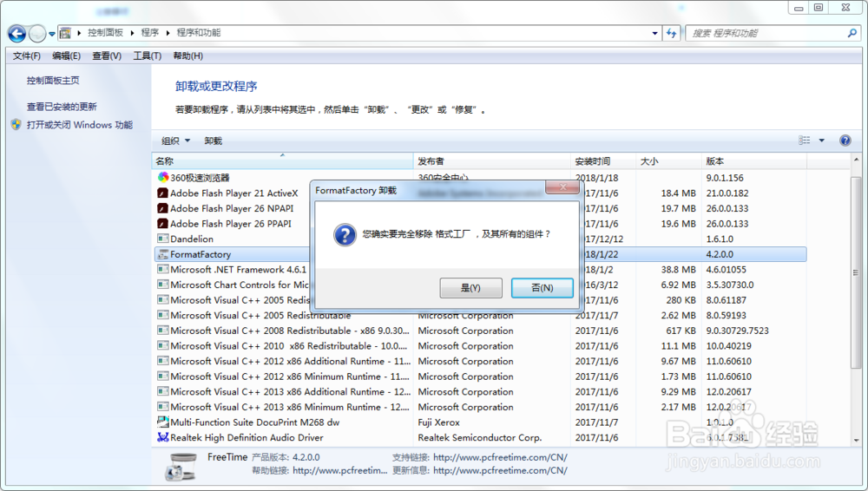Screen dimensions: 868x491
Task: Select Visual C++ 2012 x86 Minimum Runtime
Action: (479, 376)
